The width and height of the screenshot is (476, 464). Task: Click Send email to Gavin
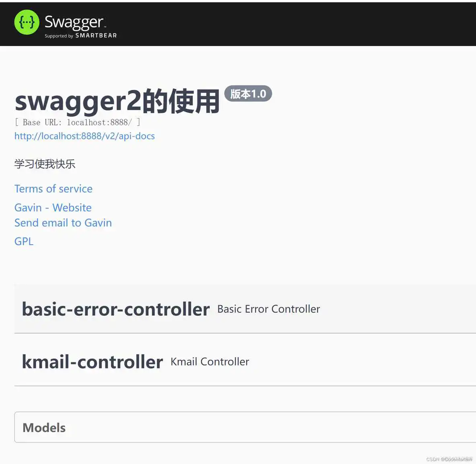pos(63,223)
